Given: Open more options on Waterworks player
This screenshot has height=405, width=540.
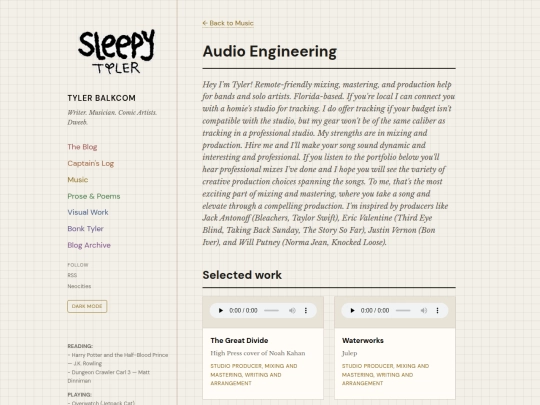Looking at the screenshot, I should tap(437, 311).
